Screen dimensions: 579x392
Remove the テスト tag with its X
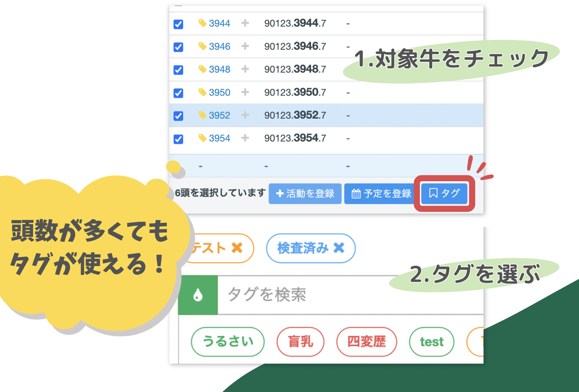[x=237, y=248]
